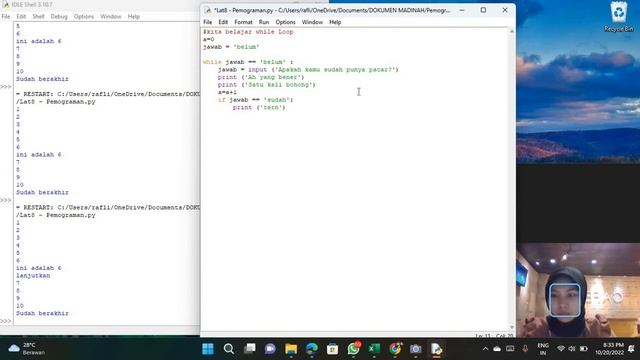Image resolution: width=640 pixels, height=360 pixels.
Task: Click if jawab == 'sudah' line
Action: 256,100
